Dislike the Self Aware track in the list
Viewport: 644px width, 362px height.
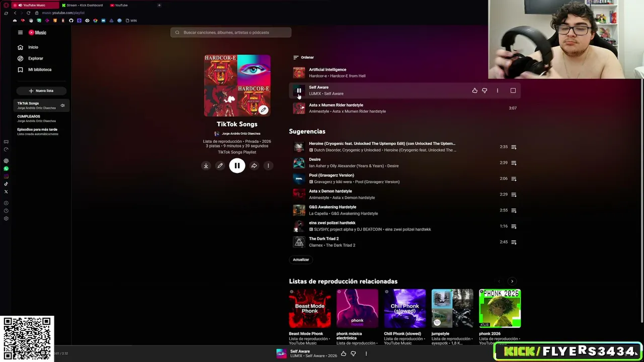[485, 90]
